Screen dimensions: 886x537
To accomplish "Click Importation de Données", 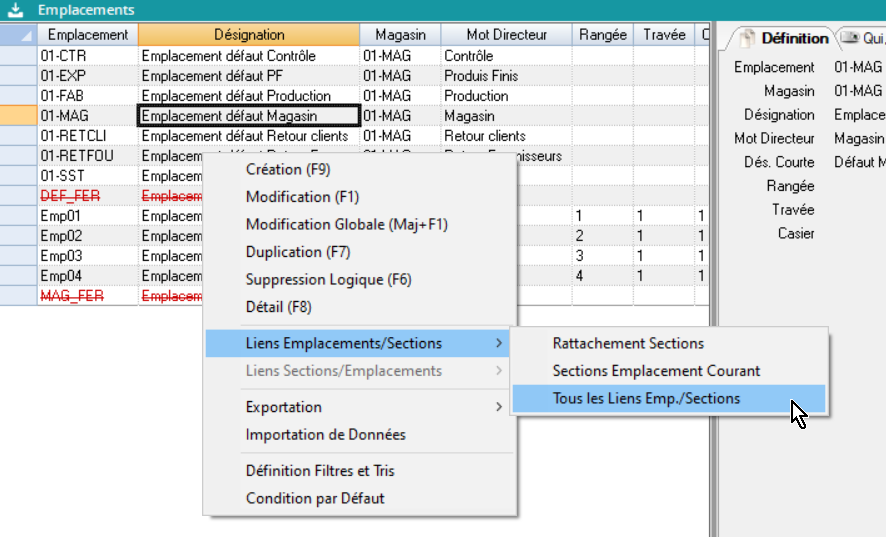I will tap(325, 435).
